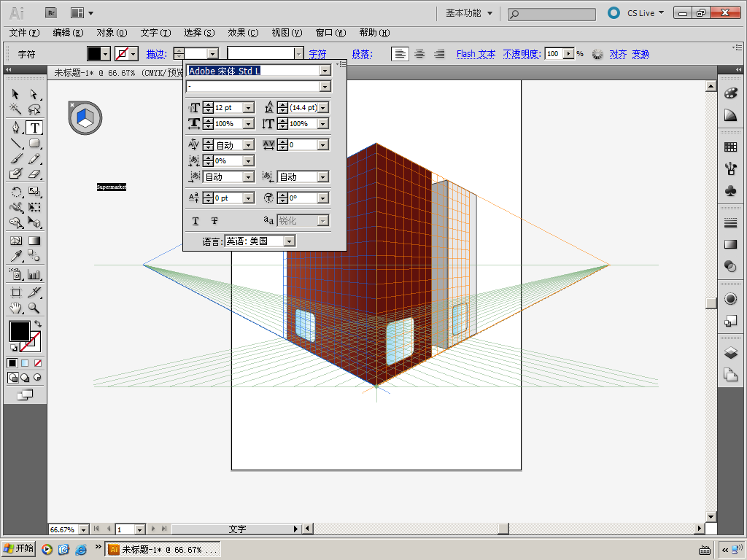Click the 变换 link in control bar
This screenshot has height=560, width=747.
point(640,54)
